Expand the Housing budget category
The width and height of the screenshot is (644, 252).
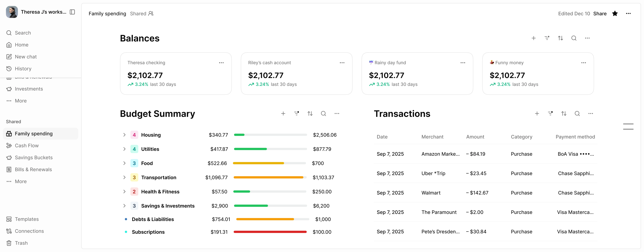point(124,135)
